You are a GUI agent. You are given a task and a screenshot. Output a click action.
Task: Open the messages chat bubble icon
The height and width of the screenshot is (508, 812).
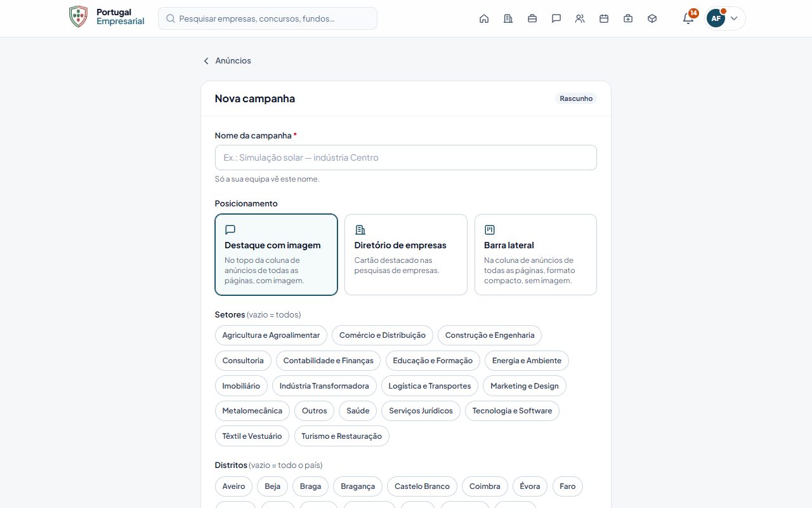point(556,18)
